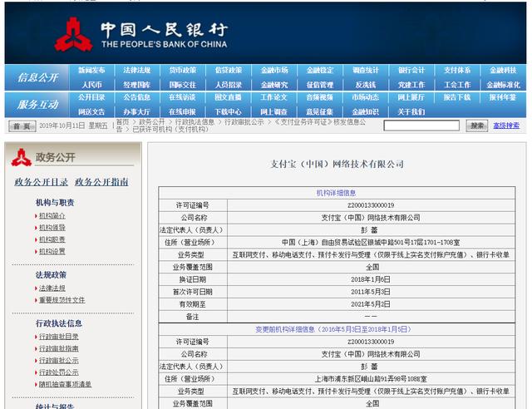Viewport: 532px width, 409px height.
Task: Open 金融稳定 navigation item
Action: click(x=320, y=71)
